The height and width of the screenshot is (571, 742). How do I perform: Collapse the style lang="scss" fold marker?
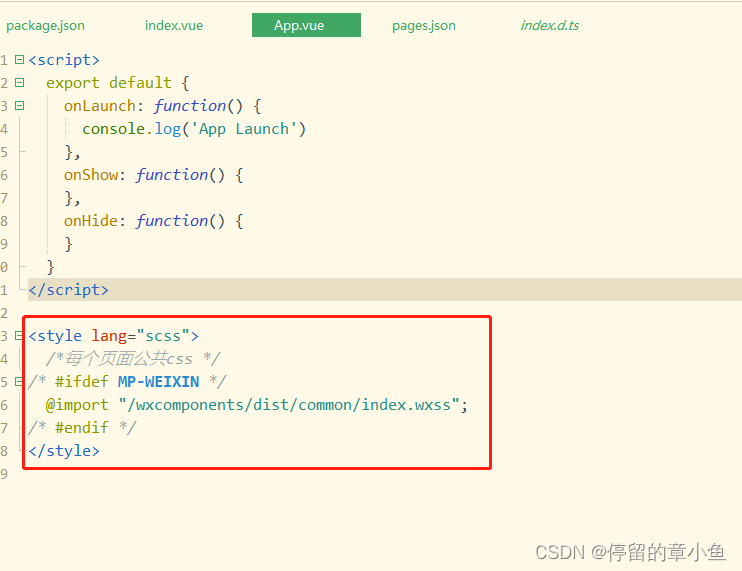coord(19,336)
